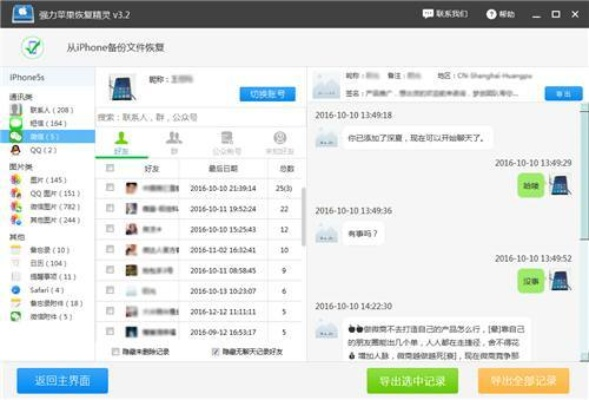Click the friend list vertical scrollbar
Viewport: 589px width, 400px height.
pyautogui.click(x=303, y=217)
